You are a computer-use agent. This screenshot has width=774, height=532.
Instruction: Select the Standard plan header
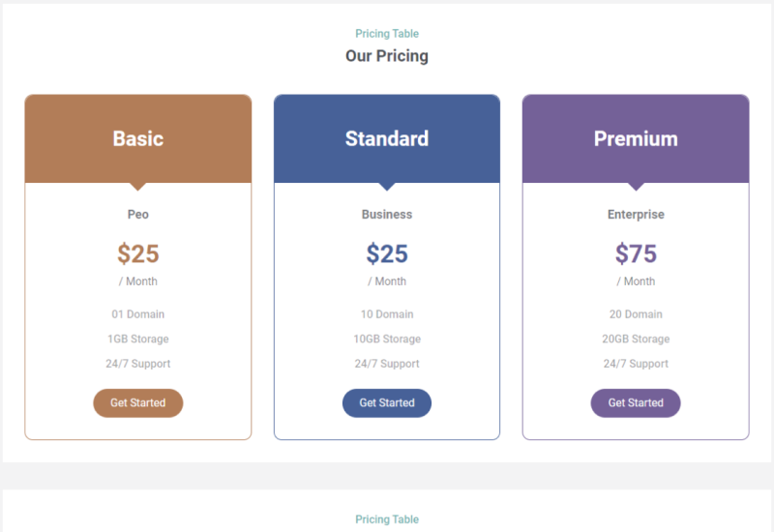[386, 138]
